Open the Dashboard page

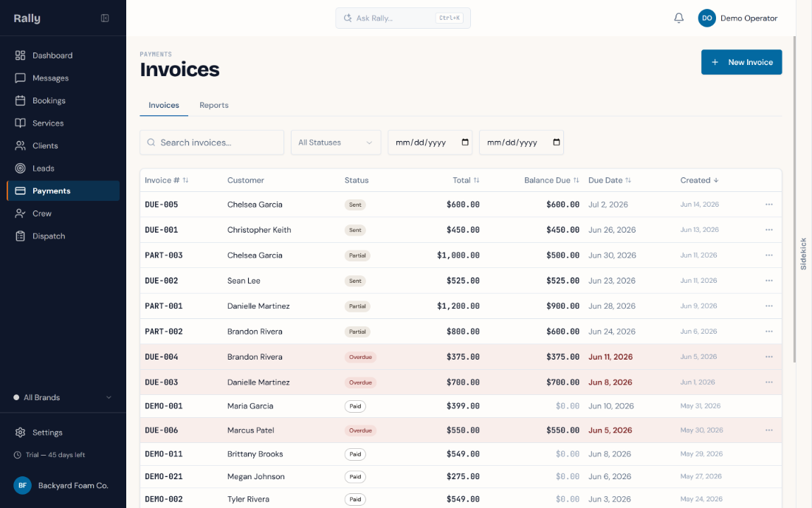(x=63, y=55)
